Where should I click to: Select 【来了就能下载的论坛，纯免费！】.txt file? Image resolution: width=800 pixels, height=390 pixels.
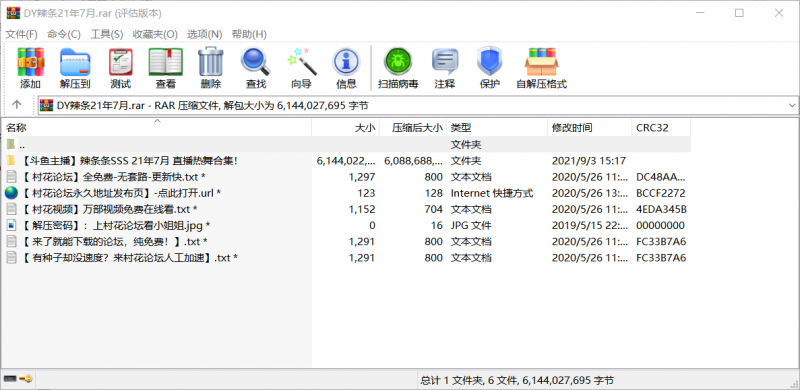(x=114, y=241)
